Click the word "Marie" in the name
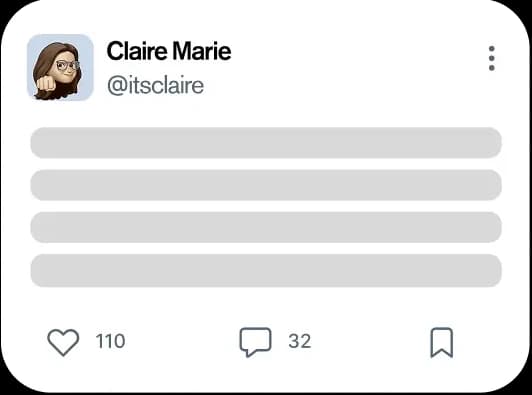Image resolution: width=532 pixels, height=395 pixels. tap(202, 51)
